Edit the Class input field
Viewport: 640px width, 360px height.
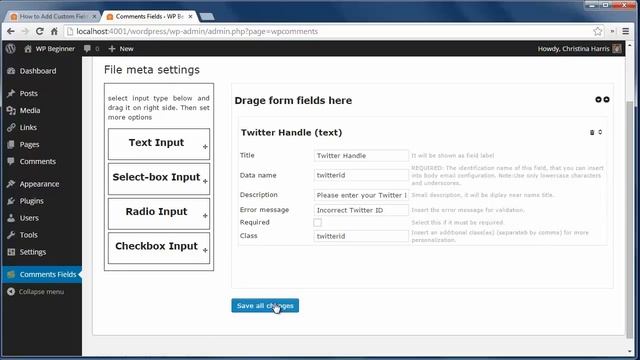(x=361, y=236)
